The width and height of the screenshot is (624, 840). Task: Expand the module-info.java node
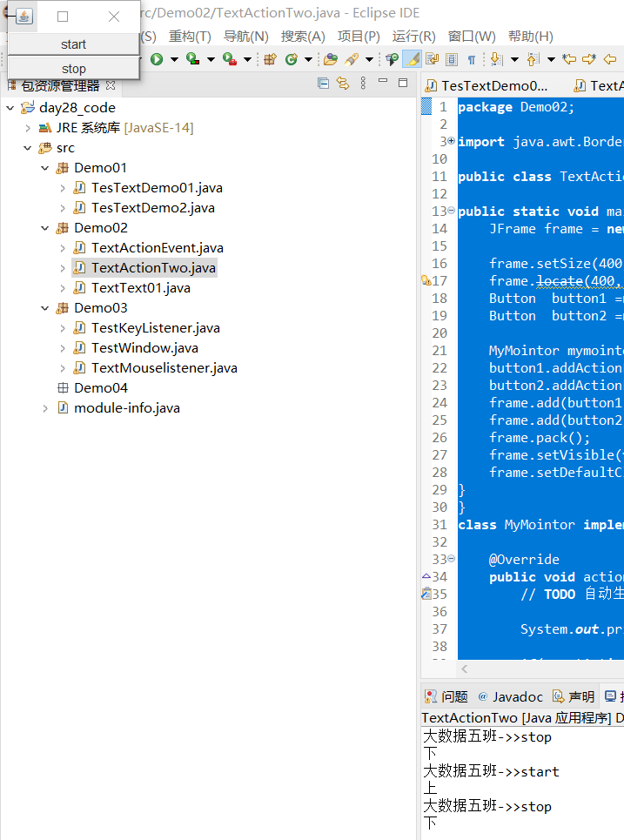(45, 408)
